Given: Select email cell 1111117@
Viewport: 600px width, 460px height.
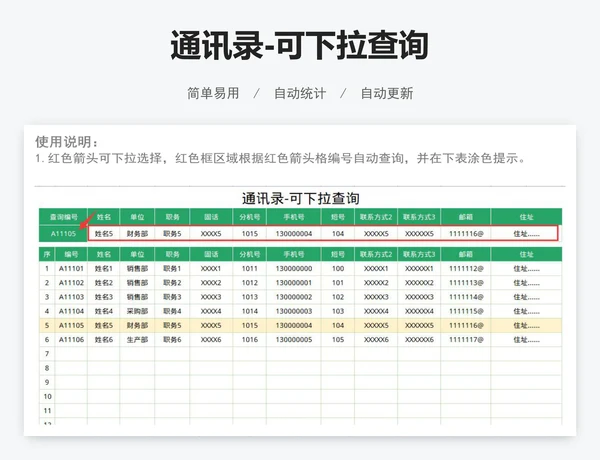Looking at the screenshot, I should (x=466, y=339).
